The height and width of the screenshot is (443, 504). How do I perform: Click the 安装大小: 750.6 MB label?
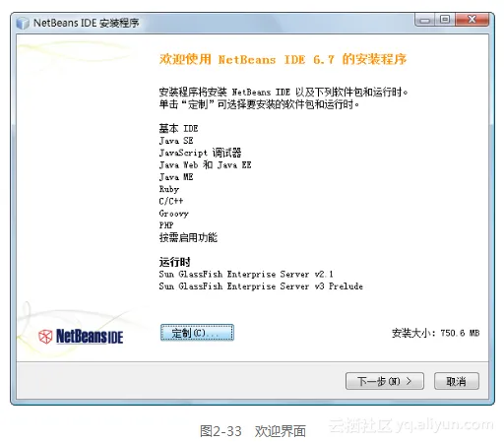(x=435, y=333)
